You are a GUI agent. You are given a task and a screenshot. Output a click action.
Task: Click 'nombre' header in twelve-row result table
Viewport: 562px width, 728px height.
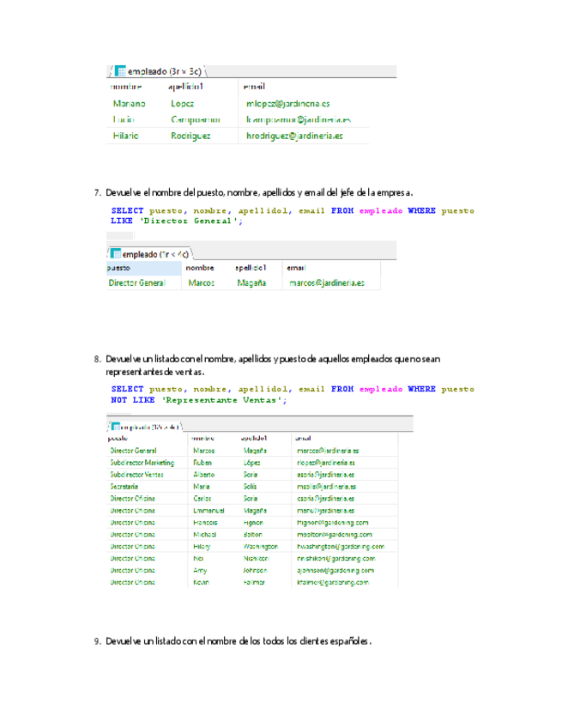[202, 438]
